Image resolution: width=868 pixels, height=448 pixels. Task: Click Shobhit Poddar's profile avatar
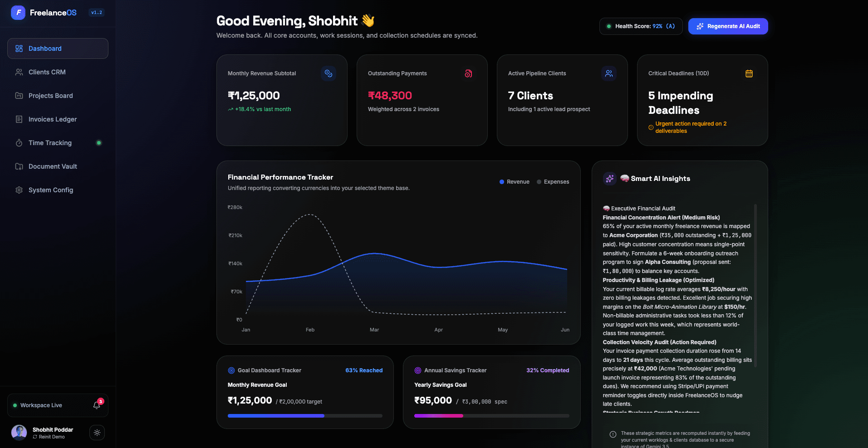[x=19, y=433]
